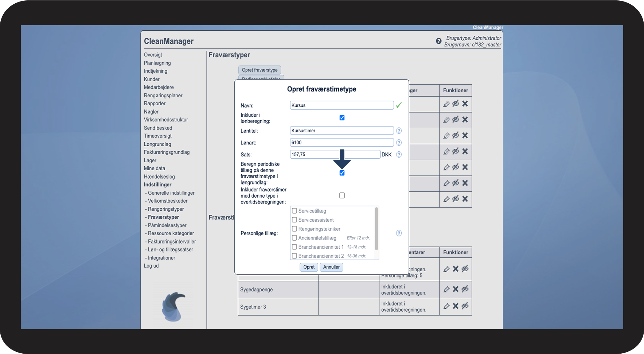Open the Kunder section
This screenshot has width=644, height=354.
(152, 79)
